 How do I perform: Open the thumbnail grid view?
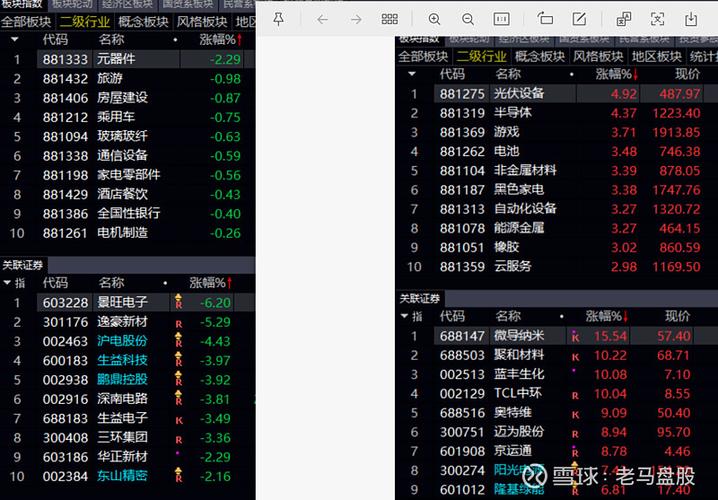click(x=390, y=19)
